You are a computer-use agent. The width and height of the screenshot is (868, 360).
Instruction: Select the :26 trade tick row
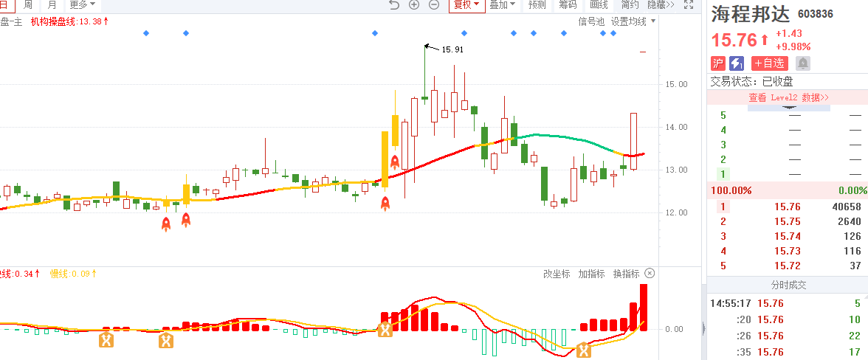(788, 336)
